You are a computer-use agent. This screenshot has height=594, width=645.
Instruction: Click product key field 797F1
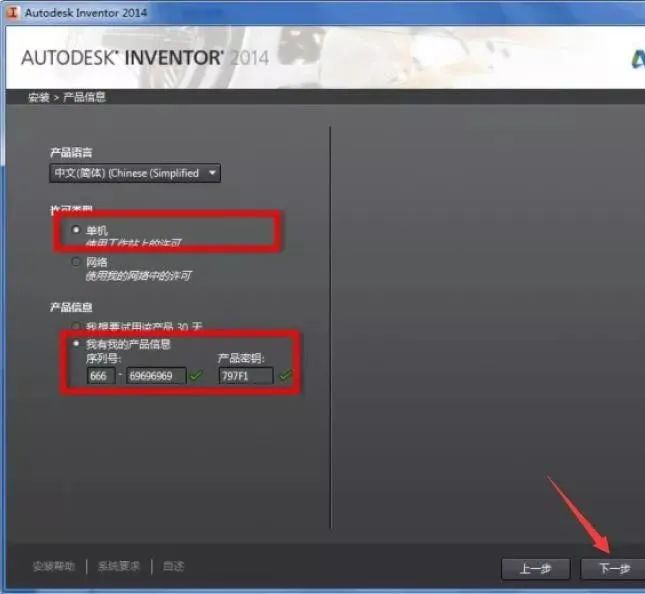246,376
